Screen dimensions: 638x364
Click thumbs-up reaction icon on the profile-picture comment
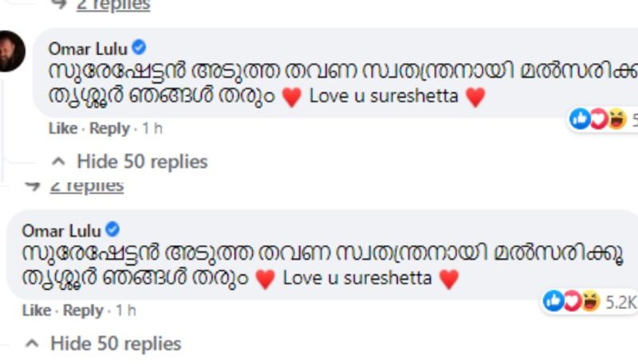[x=580, y=119]
